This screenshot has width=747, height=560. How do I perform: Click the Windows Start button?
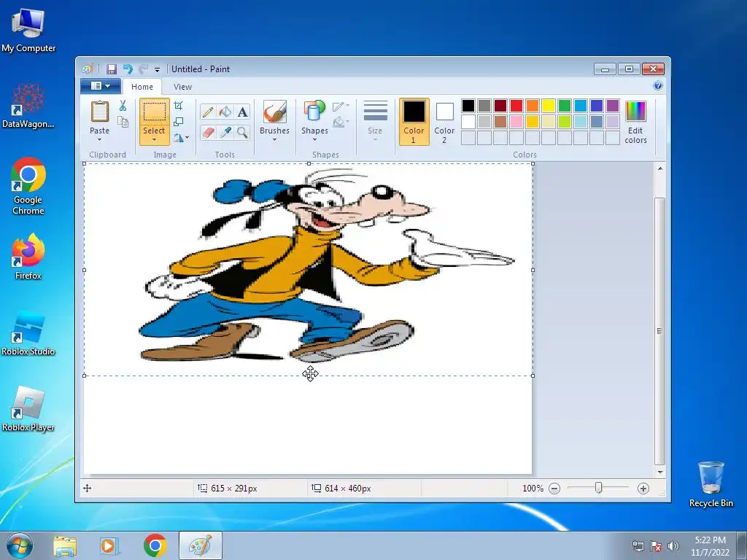pos(20,545)
